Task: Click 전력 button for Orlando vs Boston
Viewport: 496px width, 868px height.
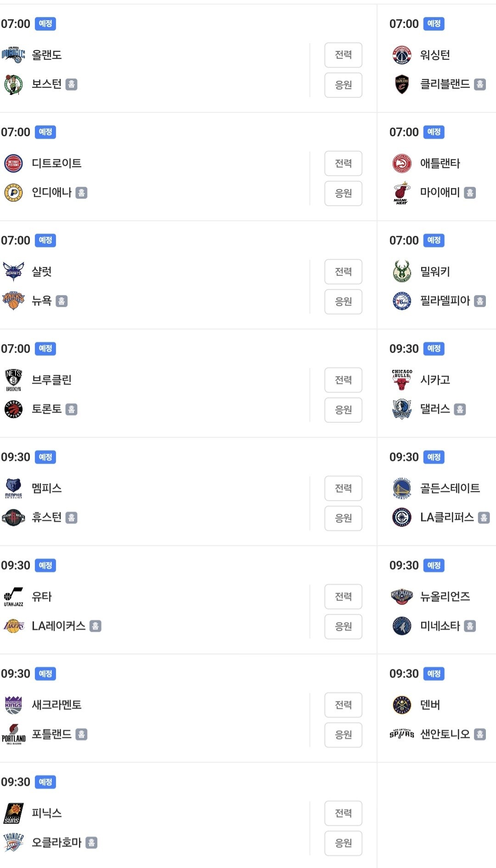Action: coord(343,55)
